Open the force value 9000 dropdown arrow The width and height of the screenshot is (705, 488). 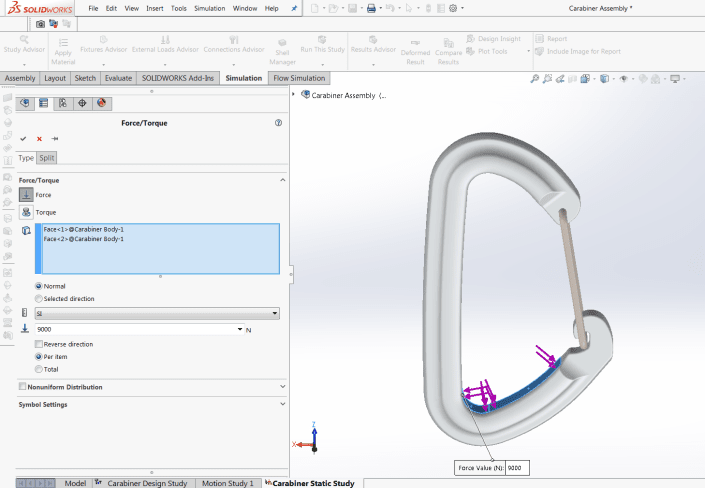tap(241, 329)
